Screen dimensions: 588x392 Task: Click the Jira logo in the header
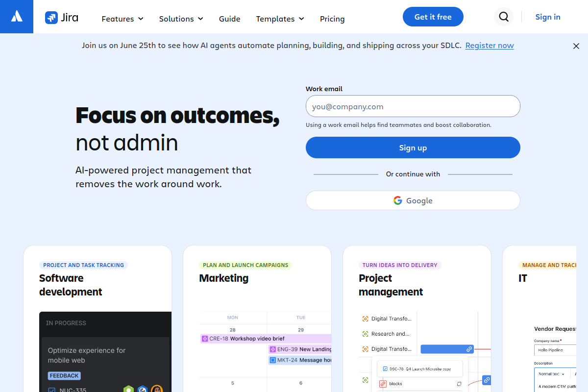click(x=62, y=18)
